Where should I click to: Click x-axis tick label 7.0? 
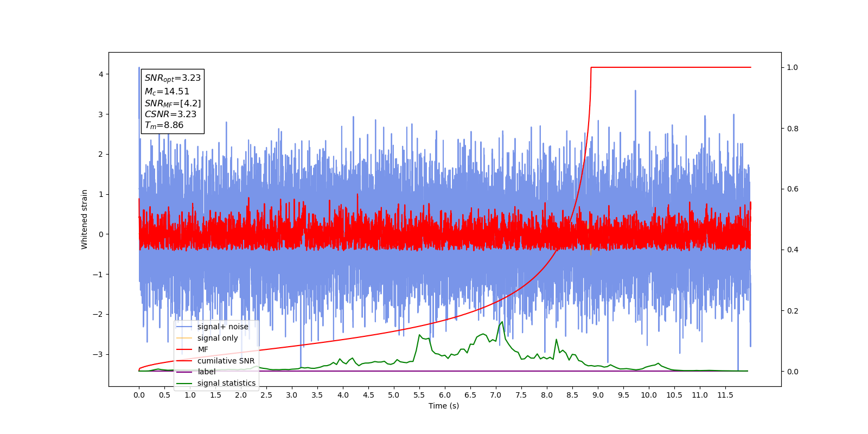click(496, 395)
